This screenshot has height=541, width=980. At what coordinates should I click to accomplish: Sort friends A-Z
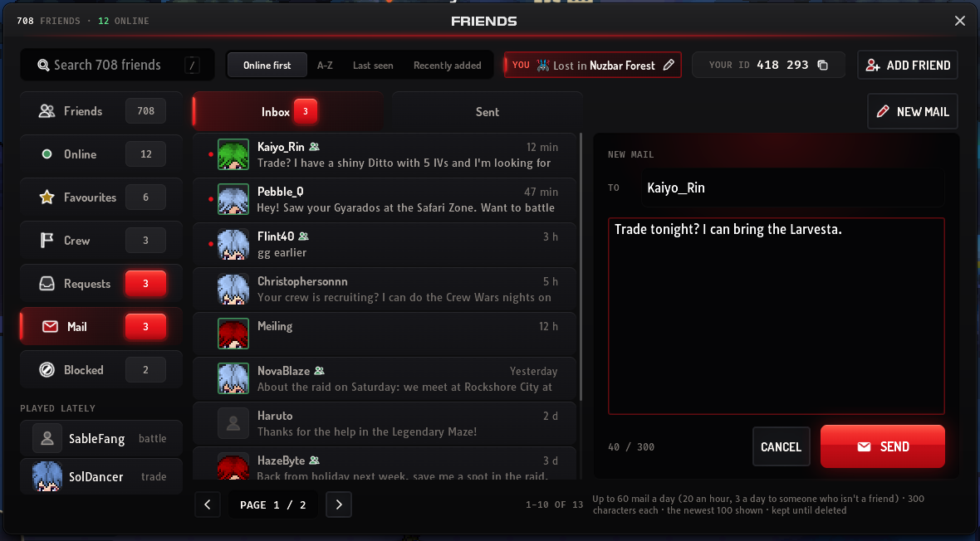click(x=325, y=65)
